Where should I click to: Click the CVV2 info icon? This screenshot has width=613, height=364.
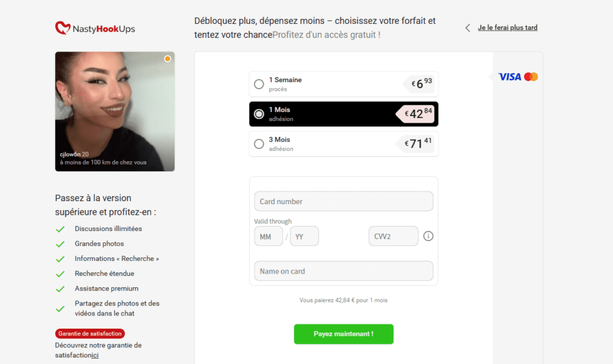pyautogui.click(x=428, y=236)
